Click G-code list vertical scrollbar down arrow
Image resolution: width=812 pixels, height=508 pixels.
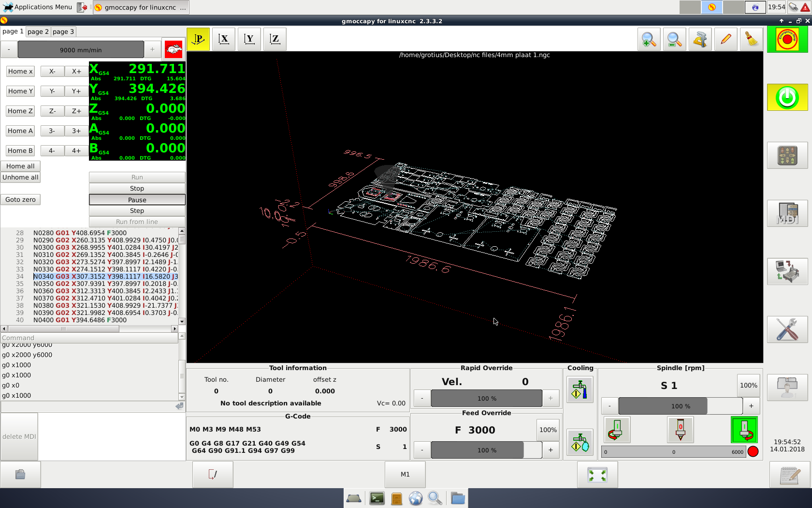[182, 321]
